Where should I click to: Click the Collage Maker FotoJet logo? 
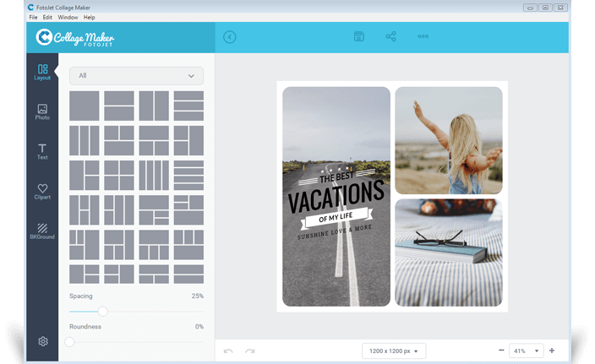coord(75,37)
